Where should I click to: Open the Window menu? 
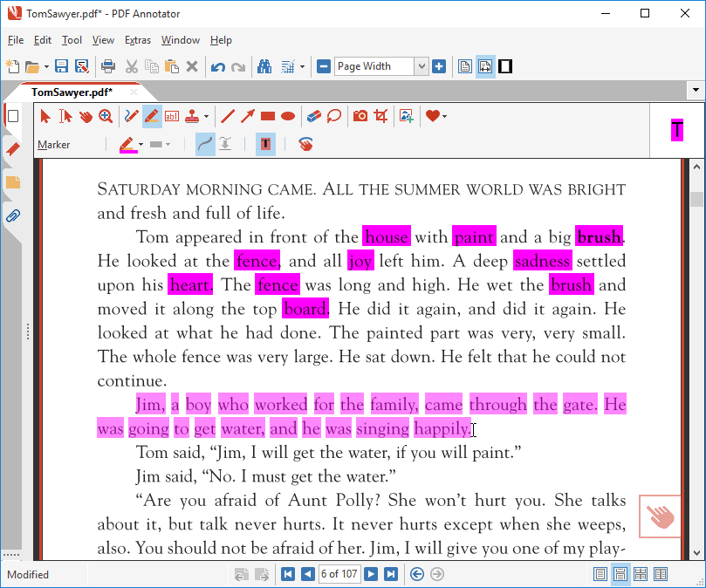(x=180, y=40)
